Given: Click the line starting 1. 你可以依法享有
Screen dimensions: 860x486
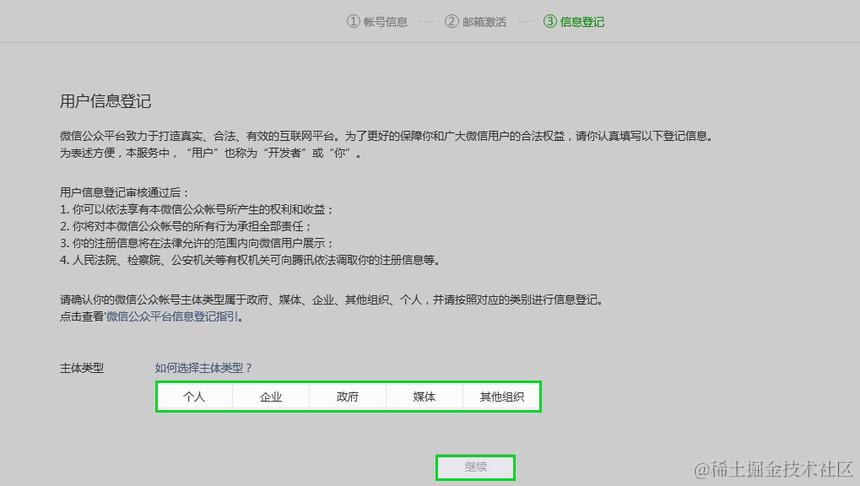Looking at the screenshot, I should pos(196,210).
